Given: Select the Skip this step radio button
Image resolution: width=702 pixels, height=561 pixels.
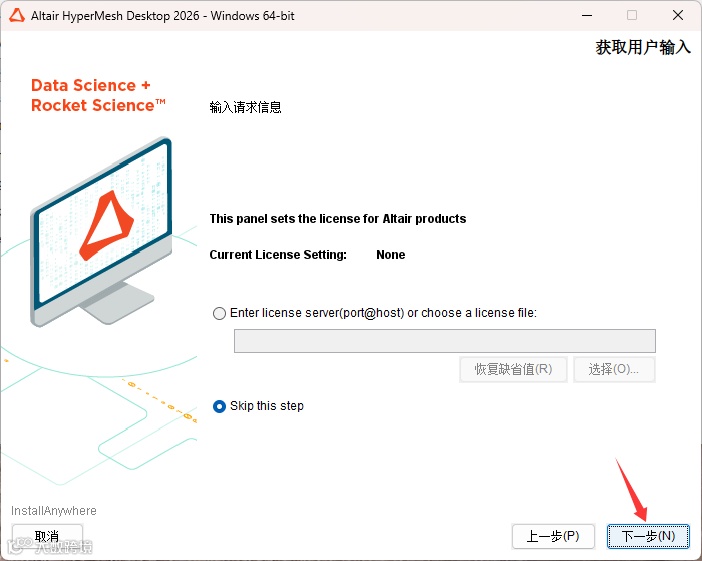Looking at the screenshot, I should click(219, 406).
